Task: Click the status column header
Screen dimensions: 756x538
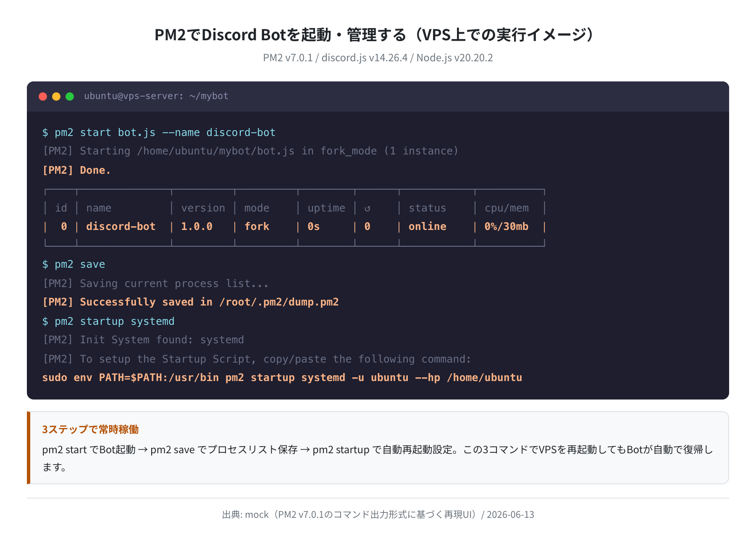Action: click(427, 208)
